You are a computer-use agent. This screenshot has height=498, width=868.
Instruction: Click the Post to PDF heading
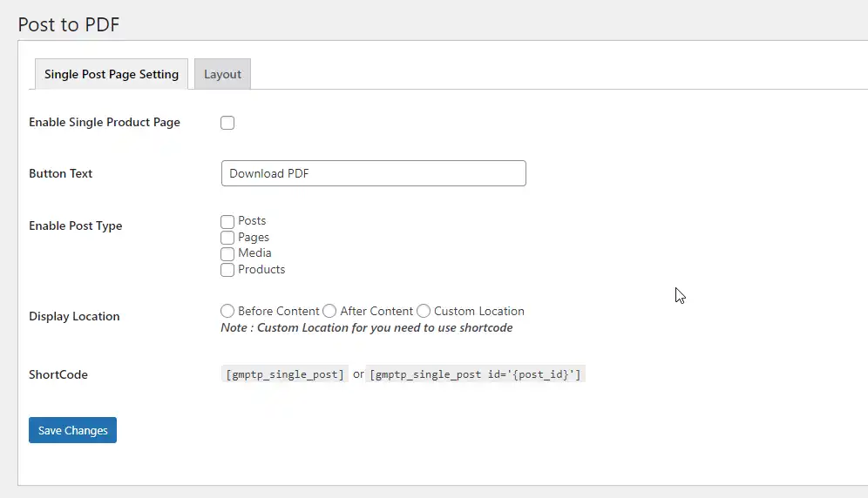coord(69,24)
